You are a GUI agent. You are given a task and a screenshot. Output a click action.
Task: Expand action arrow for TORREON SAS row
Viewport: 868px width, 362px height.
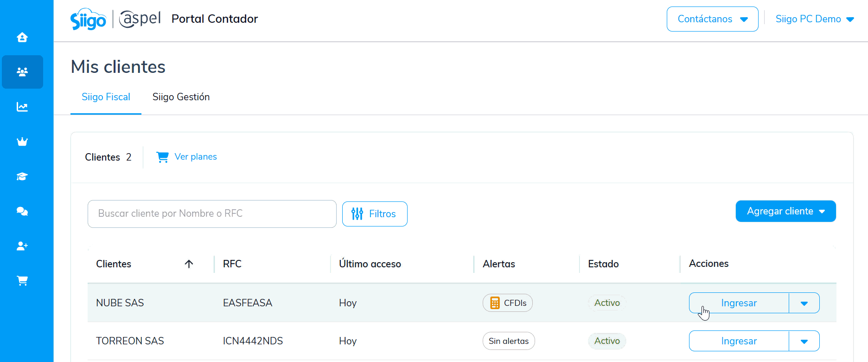[x=804, y=341]
